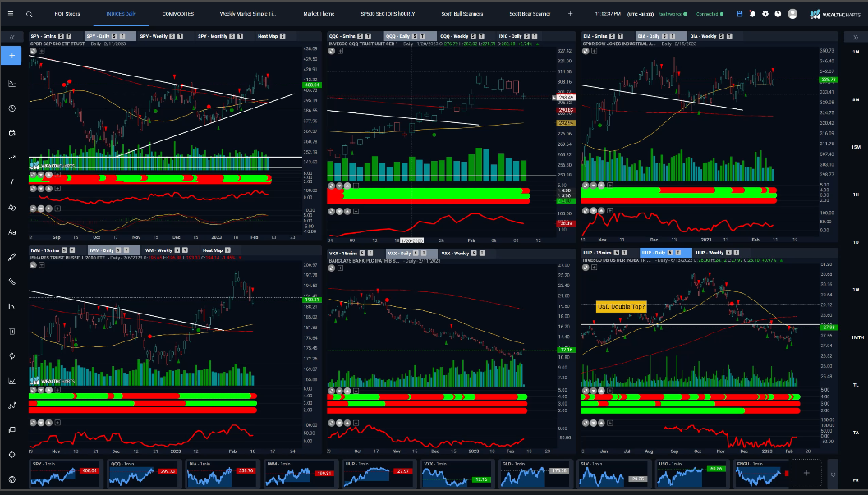Expand the right panel with double chevron

tap(856, 38)
